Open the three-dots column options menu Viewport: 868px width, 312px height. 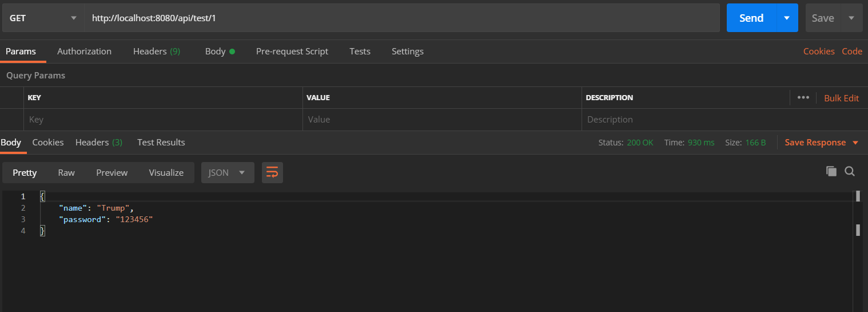[803, 97]
